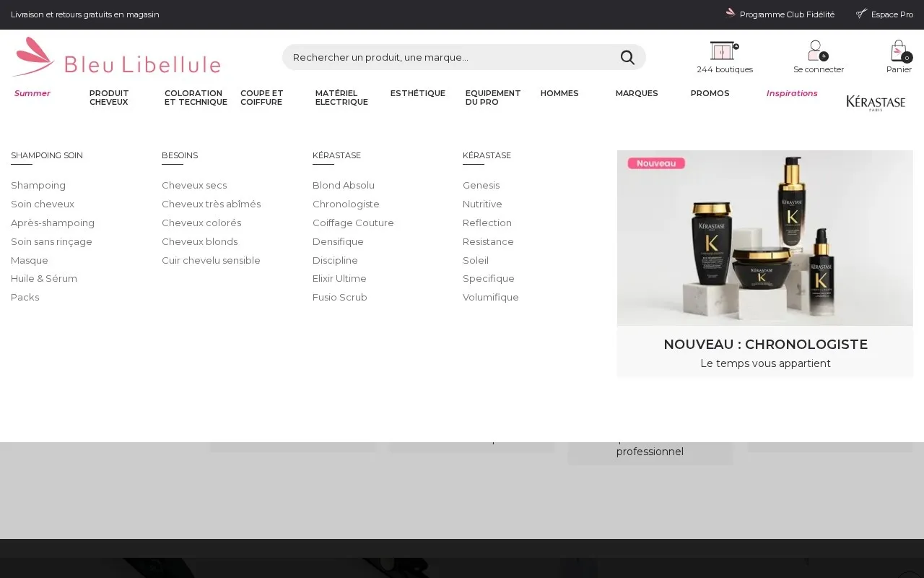Open the Matériel Electrique menu
This screenshot has width=924, height=578.
tap(341, 98)
